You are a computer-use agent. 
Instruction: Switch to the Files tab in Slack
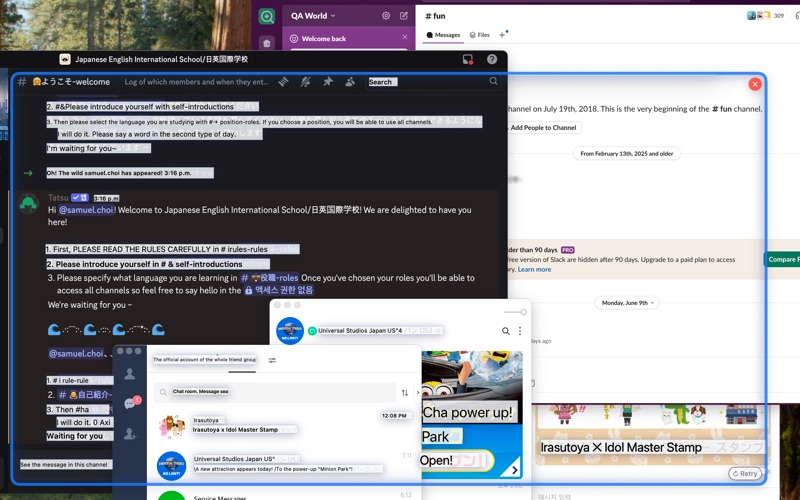point(480,35)
